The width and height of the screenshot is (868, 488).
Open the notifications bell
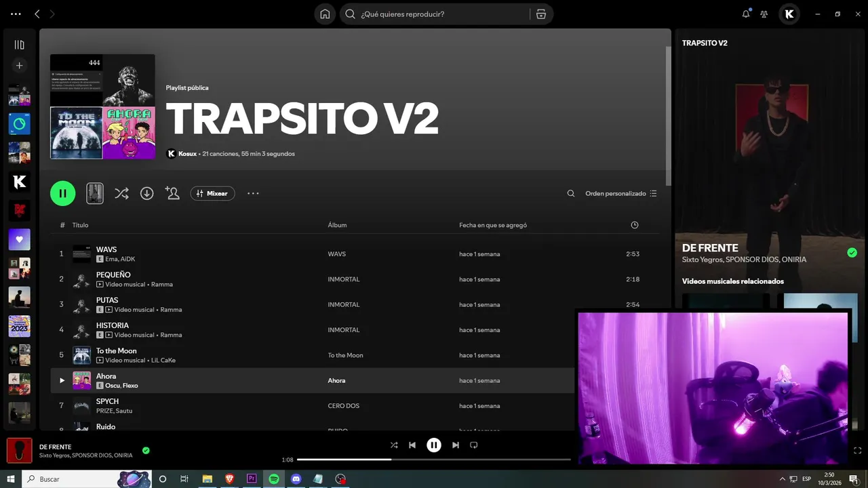pyautogui.click(x=746, y=14)
